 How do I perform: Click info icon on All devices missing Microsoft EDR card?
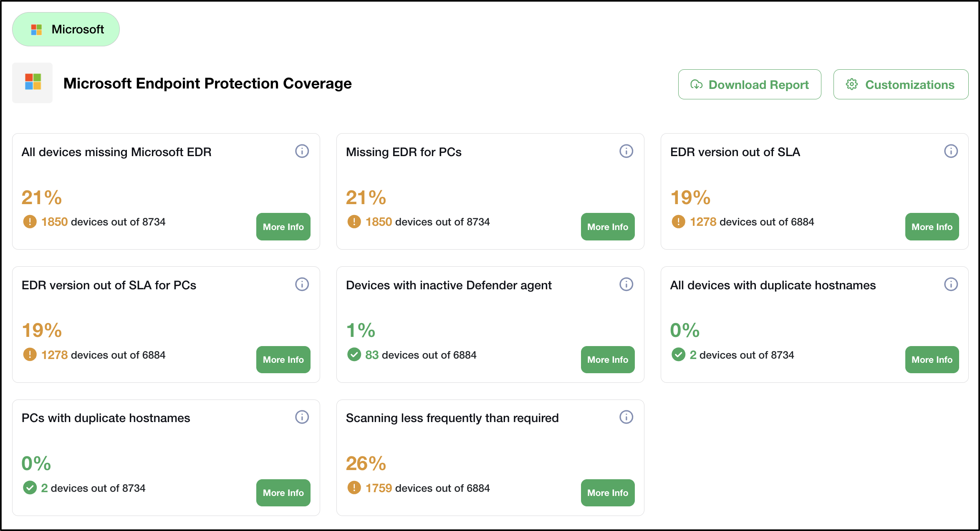pos(302,151)
